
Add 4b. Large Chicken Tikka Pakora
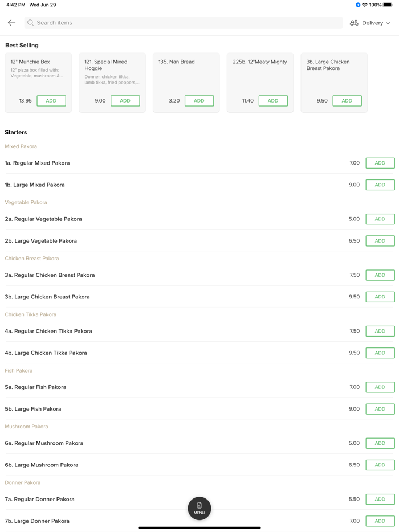380,353
